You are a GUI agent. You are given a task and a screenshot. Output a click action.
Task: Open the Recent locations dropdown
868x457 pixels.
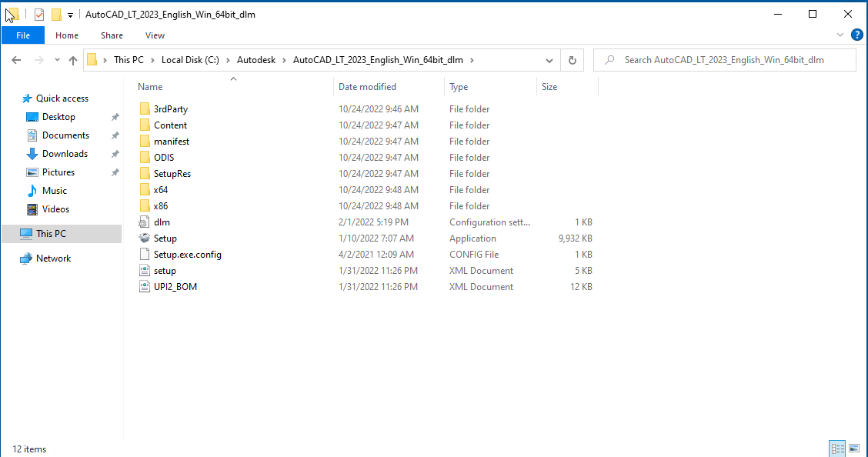(57, 60)
